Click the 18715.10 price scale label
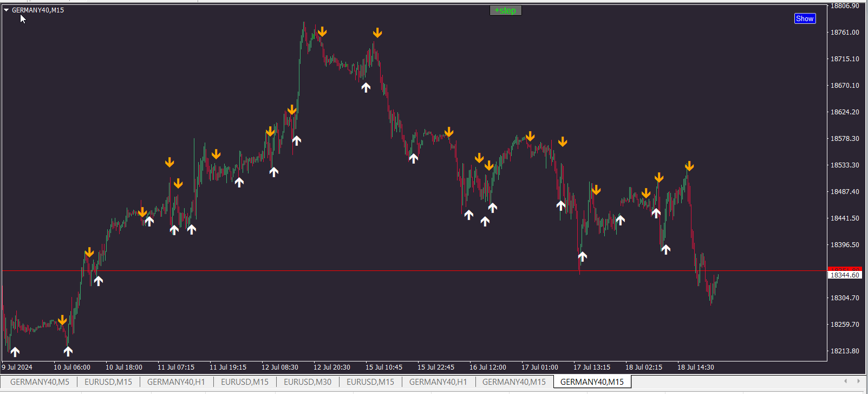868x394 pixels. (x=845, y=59)
